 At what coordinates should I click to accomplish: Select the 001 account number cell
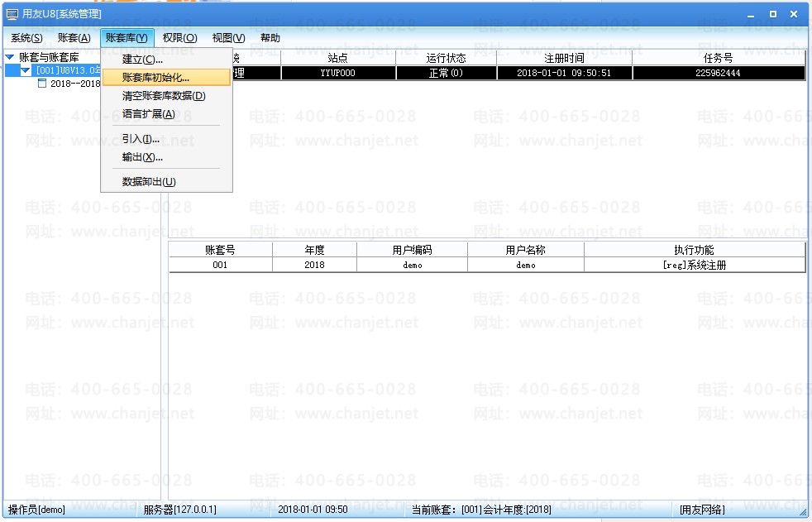[221, 266]
